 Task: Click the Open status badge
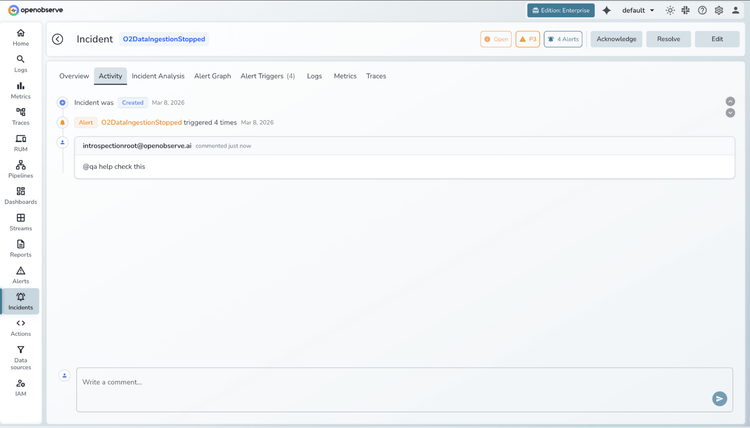(496, 39)
